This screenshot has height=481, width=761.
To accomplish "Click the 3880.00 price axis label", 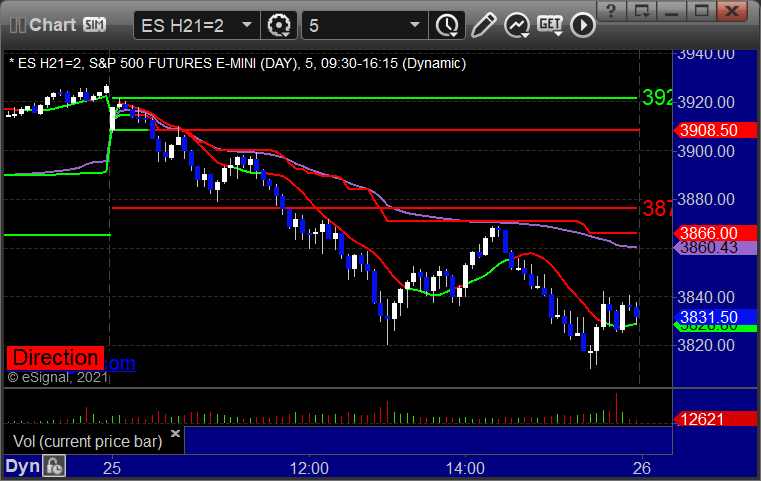I will tap(706, 199).
